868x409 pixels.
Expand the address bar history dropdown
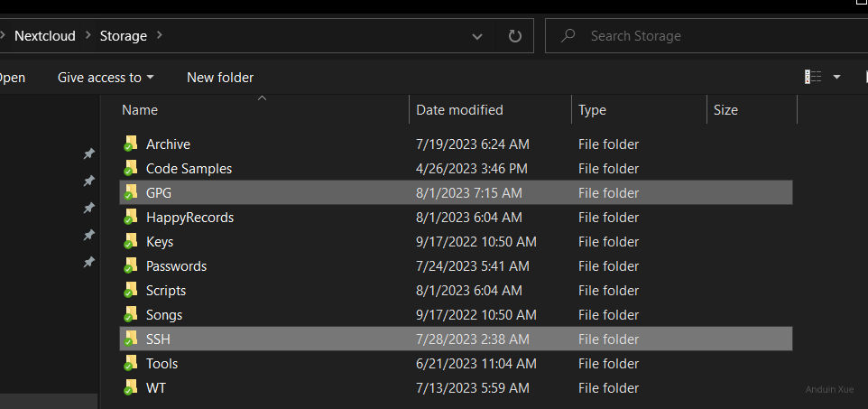click(x=477, y=36)
